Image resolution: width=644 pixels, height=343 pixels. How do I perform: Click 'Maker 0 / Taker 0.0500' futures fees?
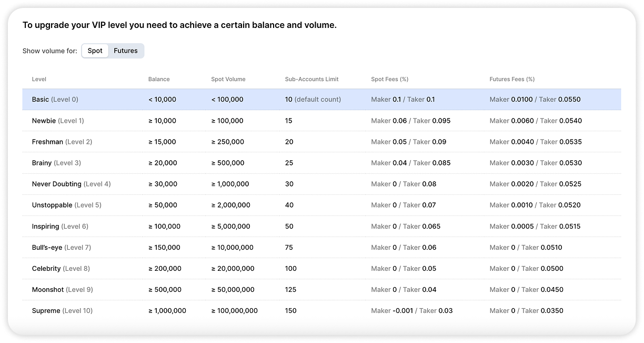[526, 268]
